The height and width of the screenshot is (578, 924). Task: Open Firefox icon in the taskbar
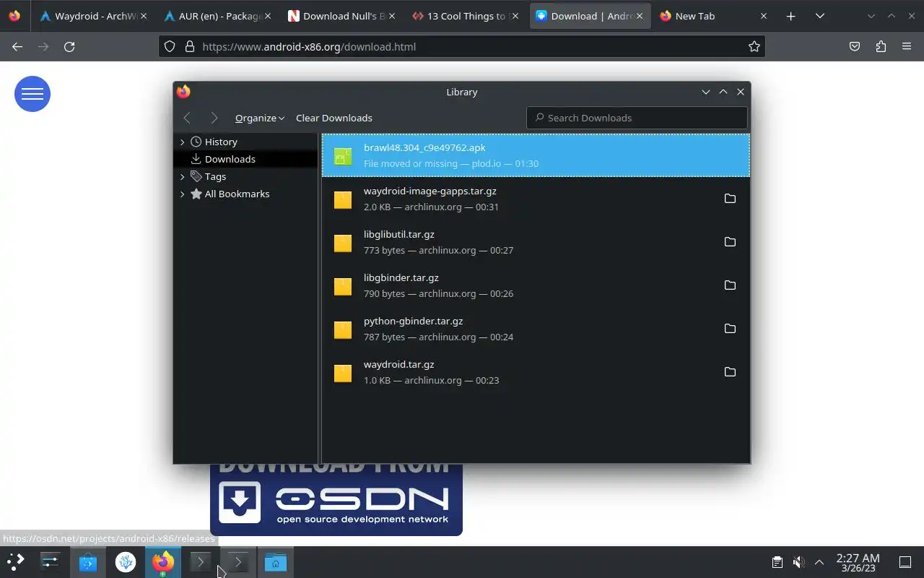pos(163,562)
